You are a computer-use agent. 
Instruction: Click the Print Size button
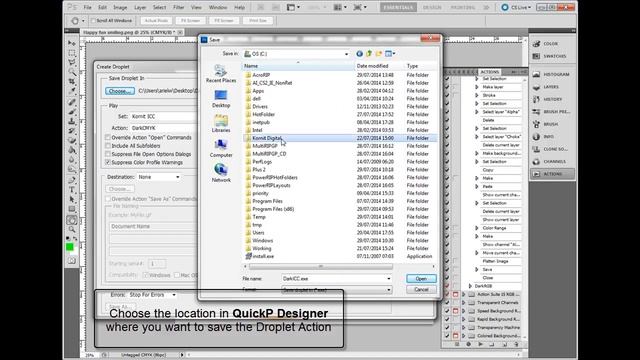pyautogui.click(x=258, y=20)
